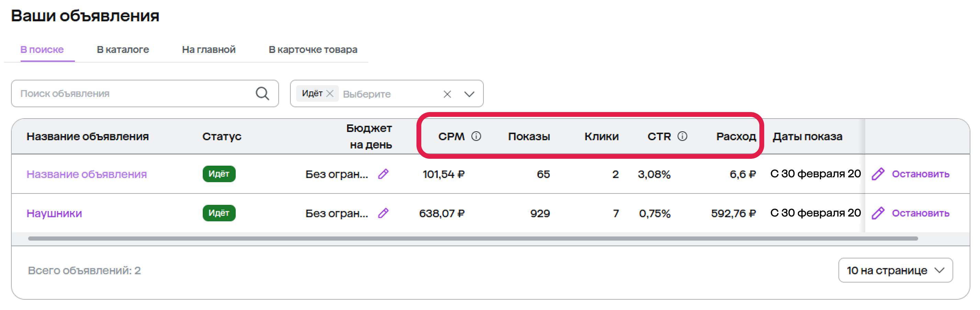The image size is (980, 310).
Task: Click the Статус column header
Action: coord(222,136)
